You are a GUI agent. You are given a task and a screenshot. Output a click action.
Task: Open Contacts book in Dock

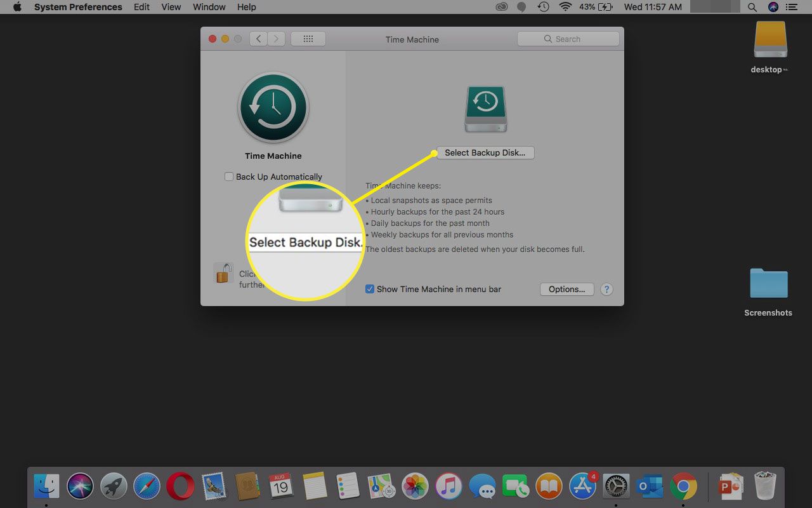[x=247, y=487]
